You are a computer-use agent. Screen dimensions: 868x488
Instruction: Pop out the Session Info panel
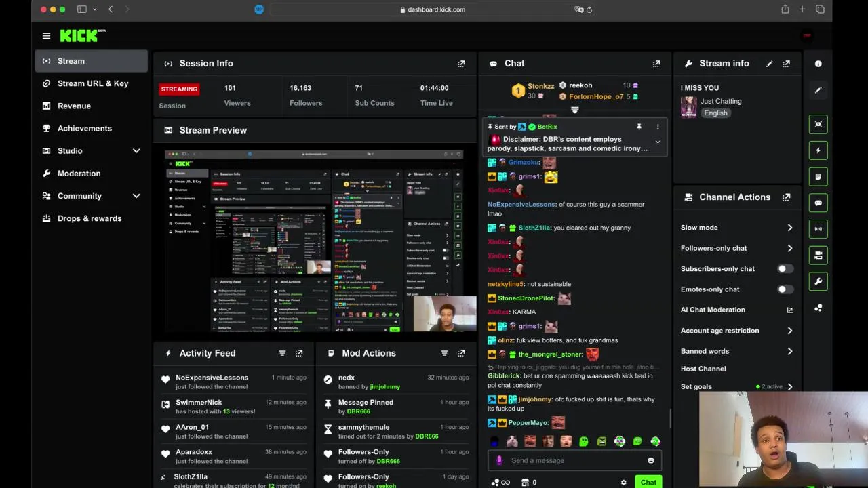point(461,64)
